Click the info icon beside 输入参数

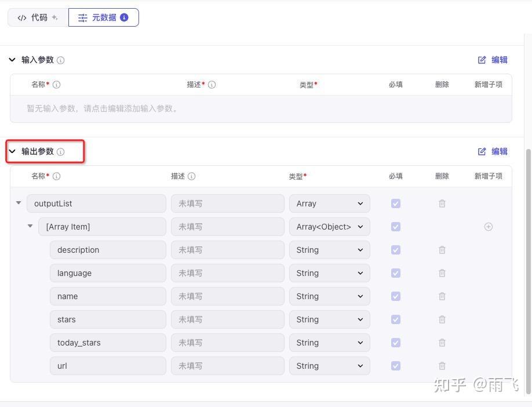(61, 60)
